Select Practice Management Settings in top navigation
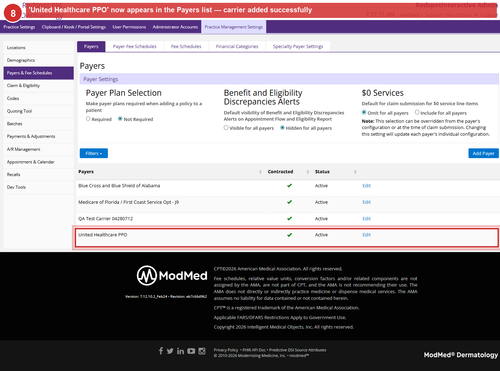The width and height of the screenshot is (500, 371). click(x=234, y=27)
